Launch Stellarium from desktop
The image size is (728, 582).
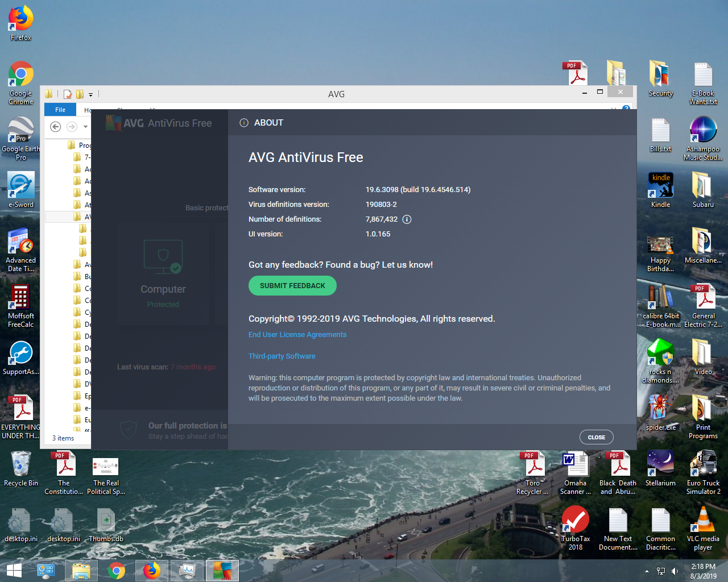point(660,468)
